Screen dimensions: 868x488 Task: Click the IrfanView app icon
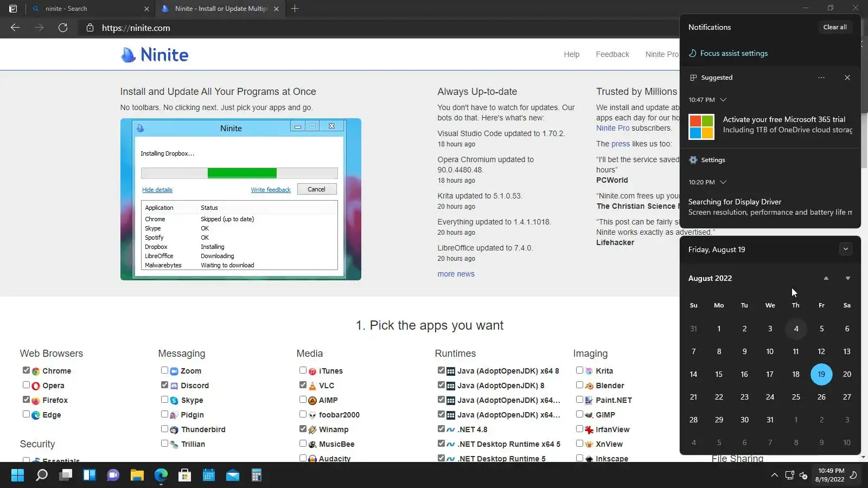(589, 430)
